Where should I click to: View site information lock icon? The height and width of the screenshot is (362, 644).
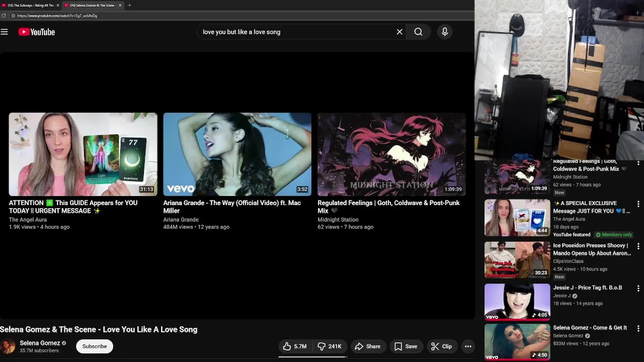13,16
